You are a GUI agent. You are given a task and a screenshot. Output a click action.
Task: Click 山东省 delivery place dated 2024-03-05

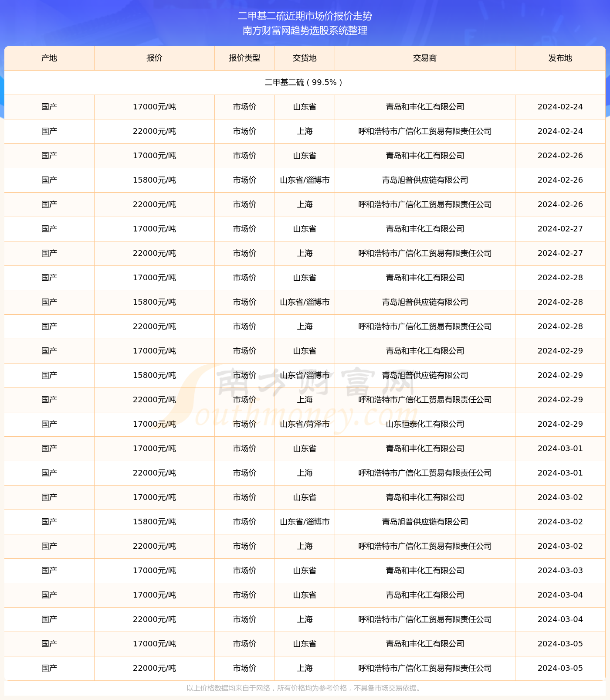coord(305,644)
